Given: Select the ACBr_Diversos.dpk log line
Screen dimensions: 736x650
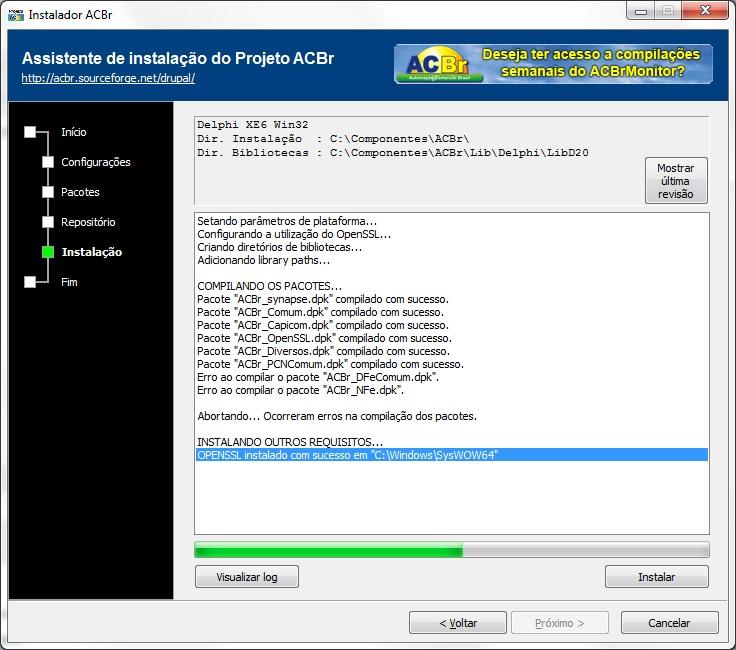Looking at the screenshot, I should pos(323,351).
